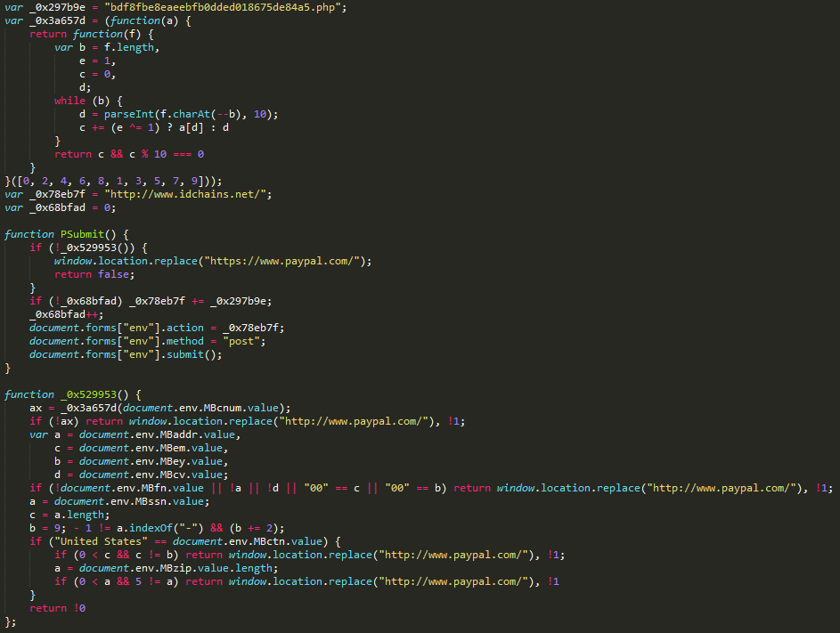Click the 'a.indexOf("-")' expression
Viewport: 840px width, 633px height.
point(160,529)
